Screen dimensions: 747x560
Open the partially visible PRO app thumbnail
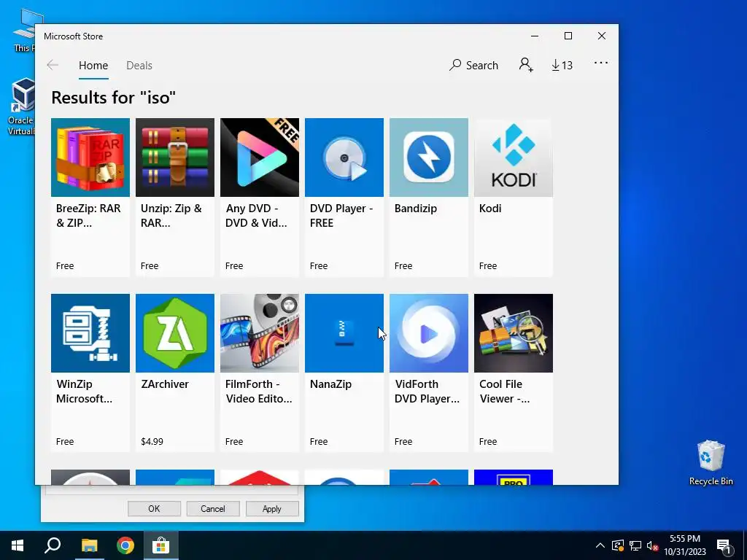(x=514, y=477)
